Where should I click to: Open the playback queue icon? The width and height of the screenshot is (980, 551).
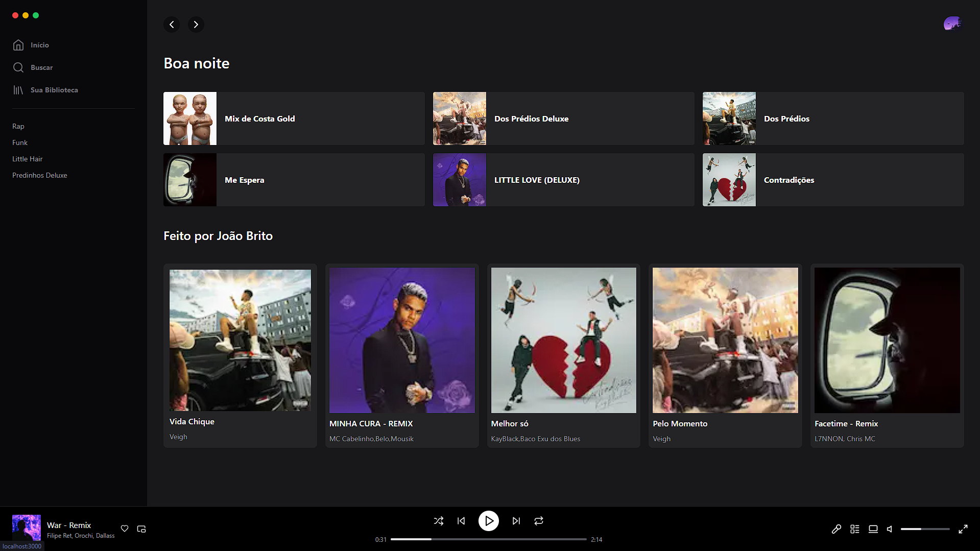tap(855, 529)
